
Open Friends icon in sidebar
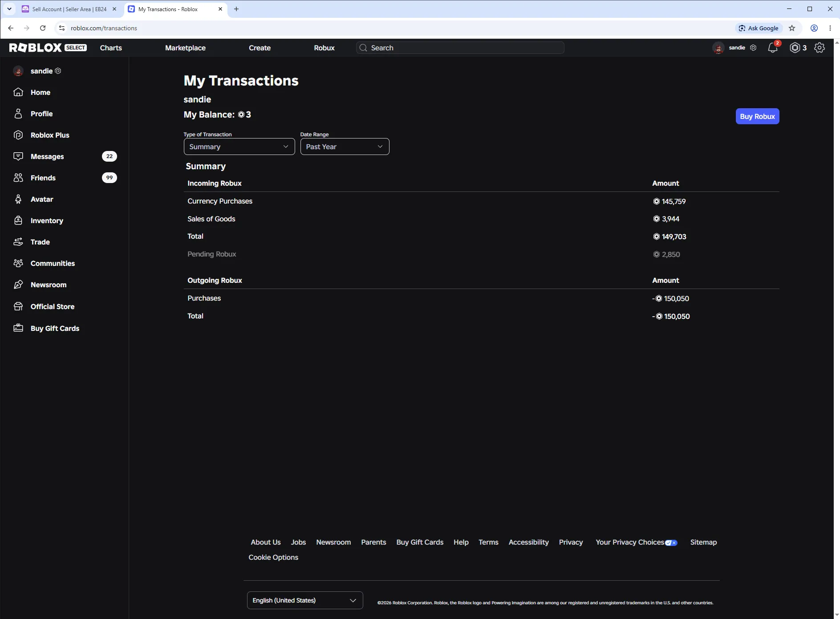point(18,178)
